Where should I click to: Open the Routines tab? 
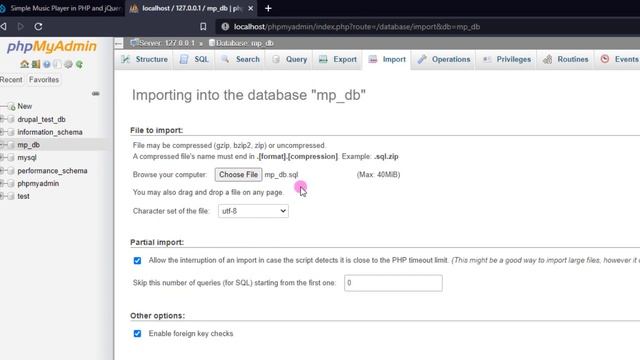(565, 60)
